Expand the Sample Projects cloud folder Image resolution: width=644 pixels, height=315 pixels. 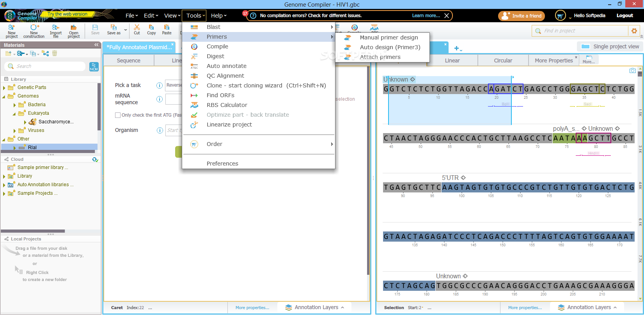(x=4, y=194)
